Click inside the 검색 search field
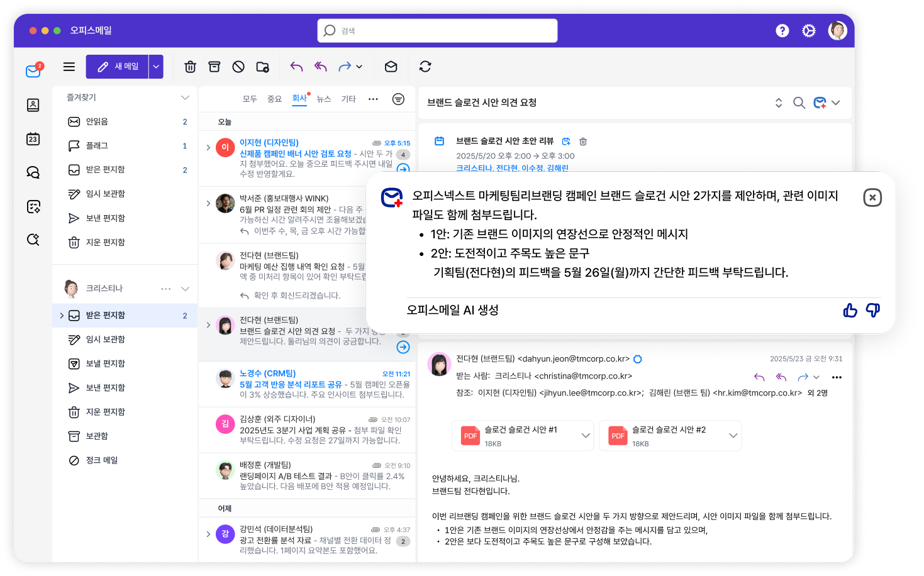The width and height of the screenshot is (924, 576). 437,30
